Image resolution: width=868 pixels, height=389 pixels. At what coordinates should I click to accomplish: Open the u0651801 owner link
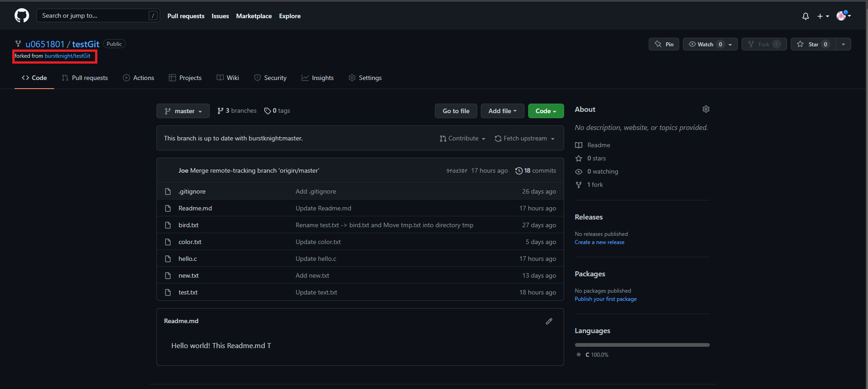(x=45, y=44)
